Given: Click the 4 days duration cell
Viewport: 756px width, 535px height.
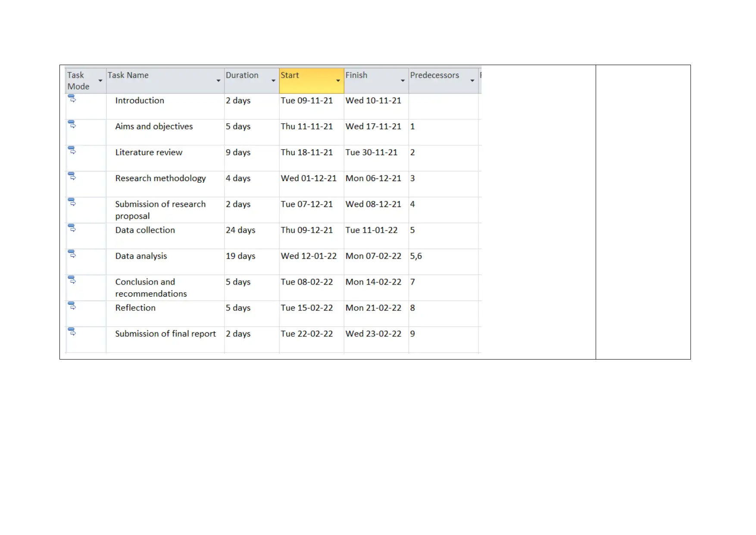Looking at the screenshot, I should (x=252, y=184).
